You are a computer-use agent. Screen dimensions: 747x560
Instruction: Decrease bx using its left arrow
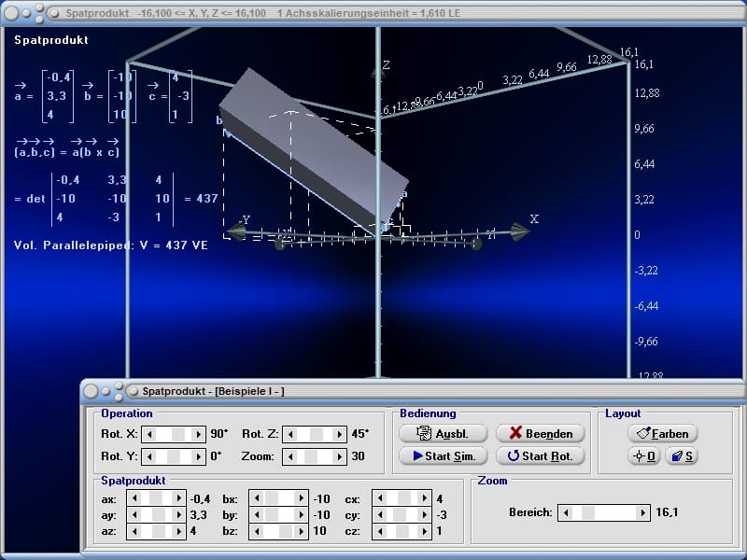pyautogui.click(x=257, y=498)
